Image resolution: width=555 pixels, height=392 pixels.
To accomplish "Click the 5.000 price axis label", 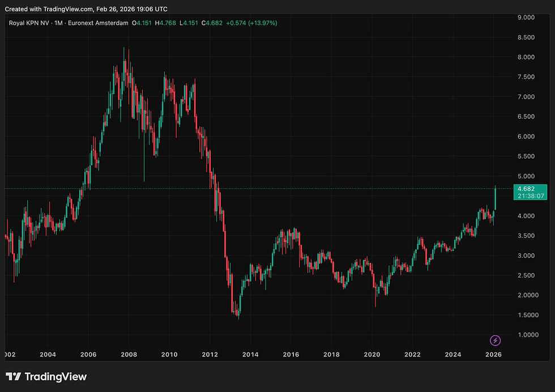I will point(526,176).
